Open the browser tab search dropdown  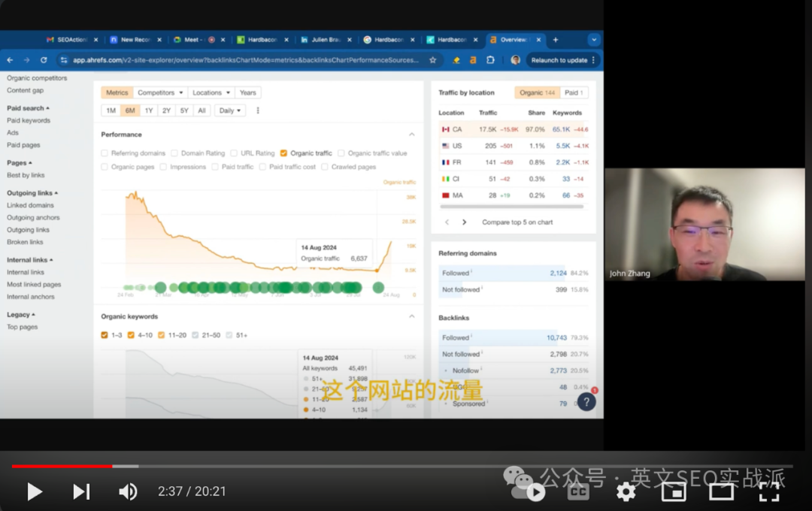(593, 40)
